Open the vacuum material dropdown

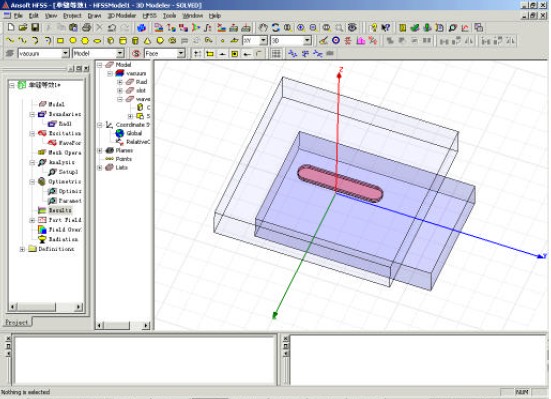point(65,53)
